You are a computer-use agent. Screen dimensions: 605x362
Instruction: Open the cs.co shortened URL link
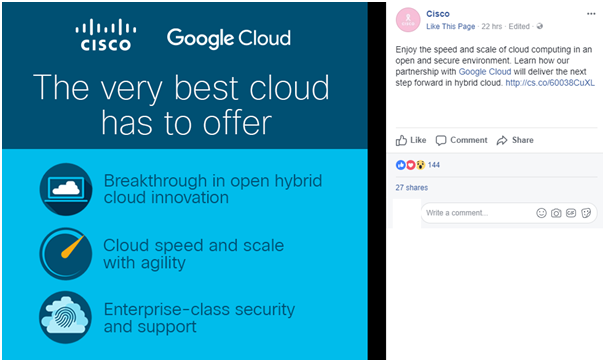[550, 83]
